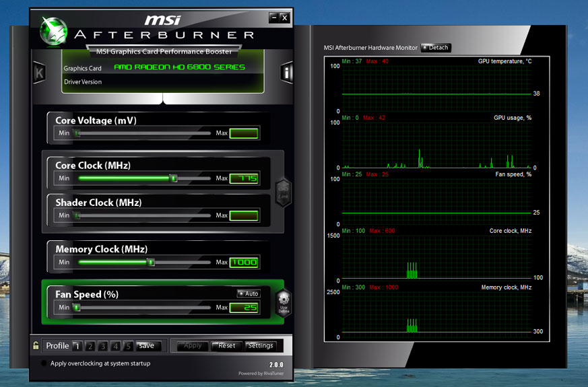Click the GPU usage graph

pyautogui.click(x=436, y=145)
